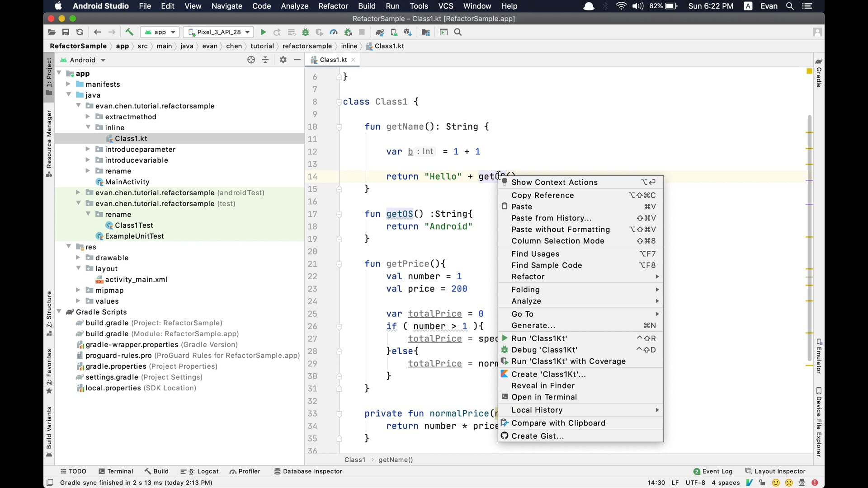Open the Pixel_3_API_28 device dropdown
The height and width of the screenshot is (488, 868).
pyautogui.click(x=219, y=32)
